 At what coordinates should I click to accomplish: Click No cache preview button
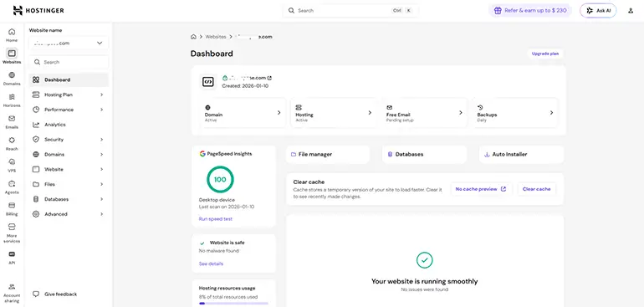point(481,189)
